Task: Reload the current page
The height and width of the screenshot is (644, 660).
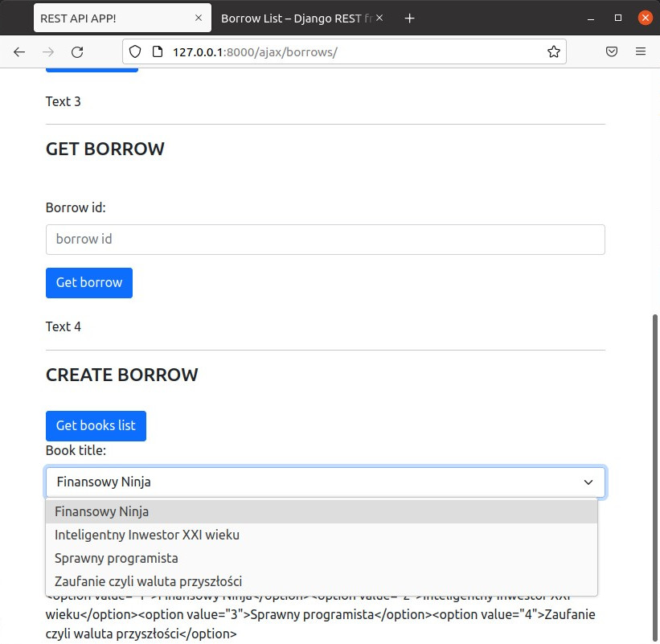Action: click(77, 51)
